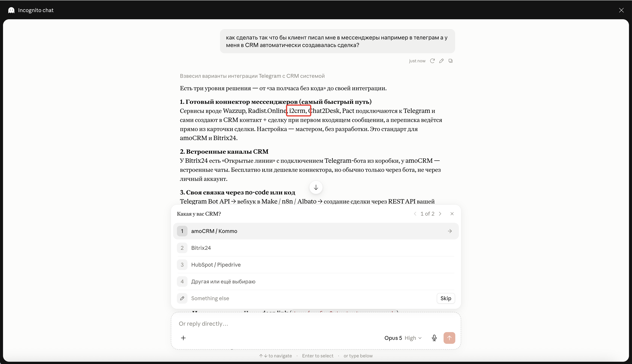
Task: Click the "1 of 2" page indicator
Action: click(x=428, y=214)
